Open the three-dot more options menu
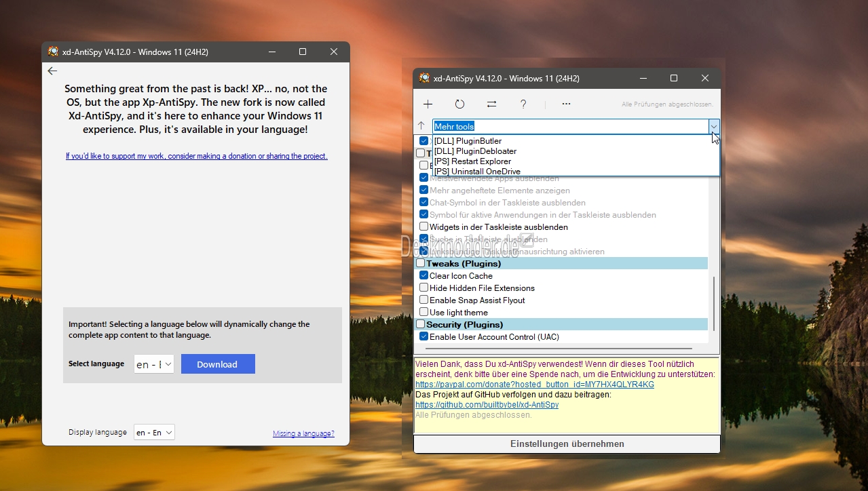 coord(566,104)
